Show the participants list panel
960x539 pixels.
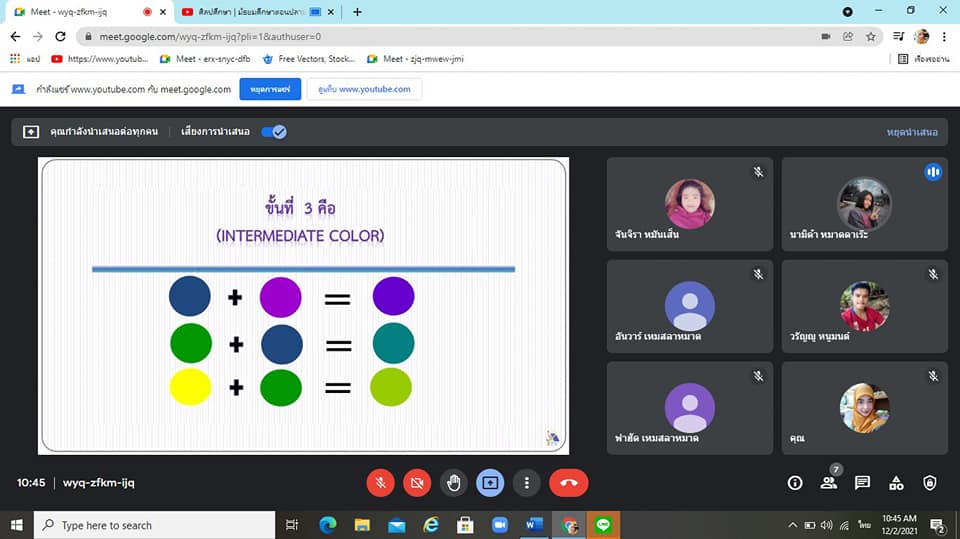(829, 483)
